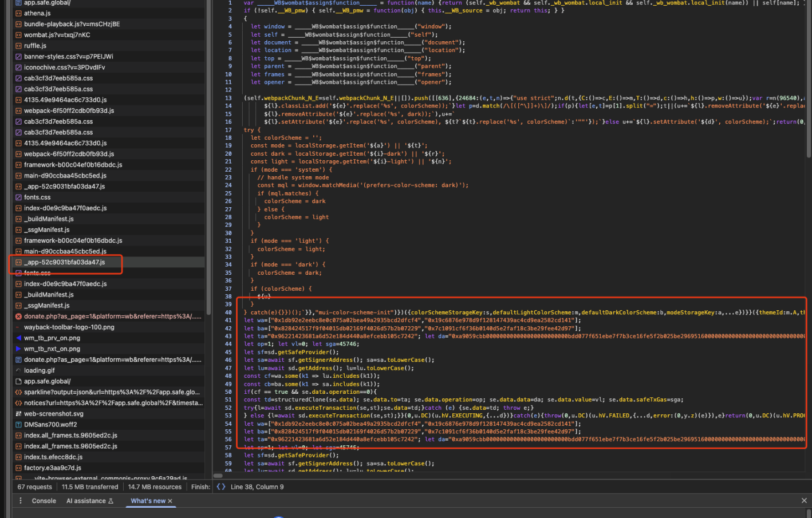The height and width of the screenshot is (518, 812).
Task: Click the pretty print braces icon
Action: pos(221,487)
